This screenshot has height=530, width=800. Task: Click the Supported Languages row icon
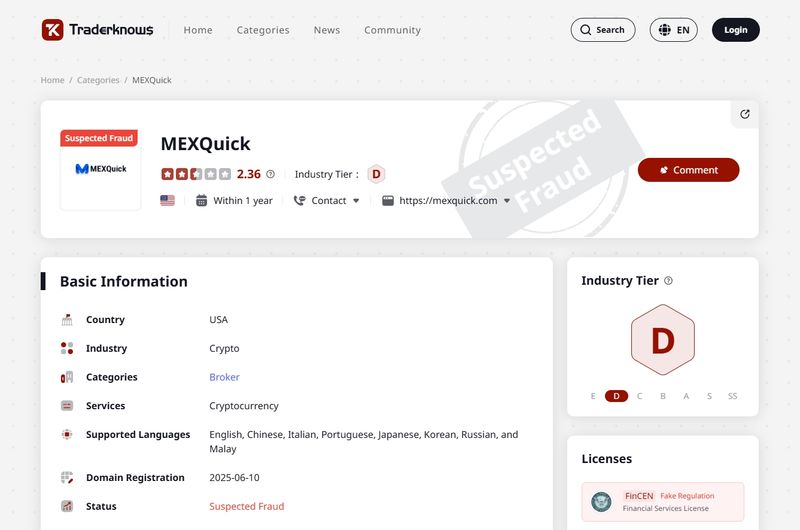[x=67, y=434]
